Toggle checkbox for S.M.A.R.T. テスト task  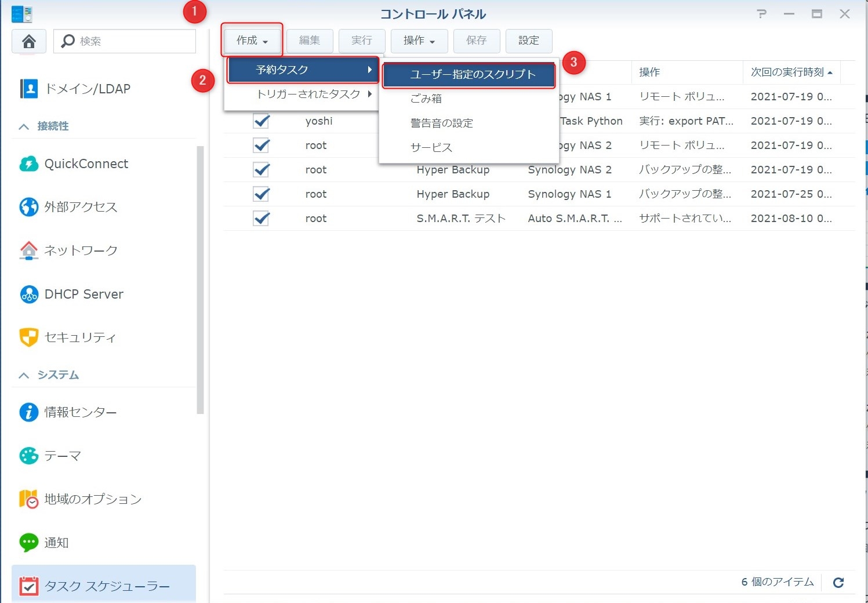tap(262, 219)
